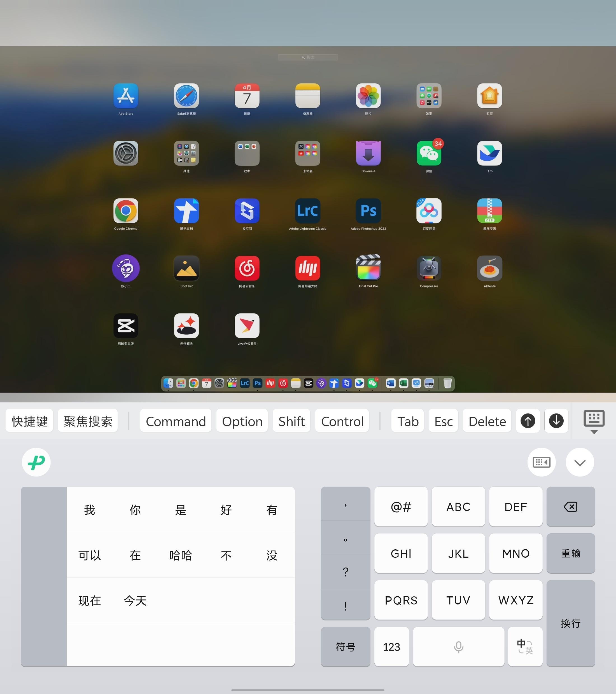The width and height of the screenshot is (616, 694).
Task: Open the 照片 Photos app icon
Action: [x=368, y=96]
